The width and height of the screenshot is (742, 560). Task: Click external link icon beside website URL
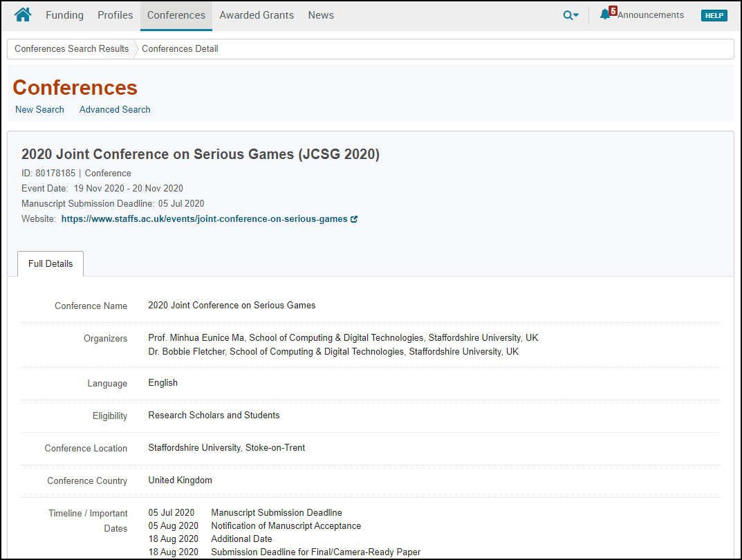coord(354,219)
